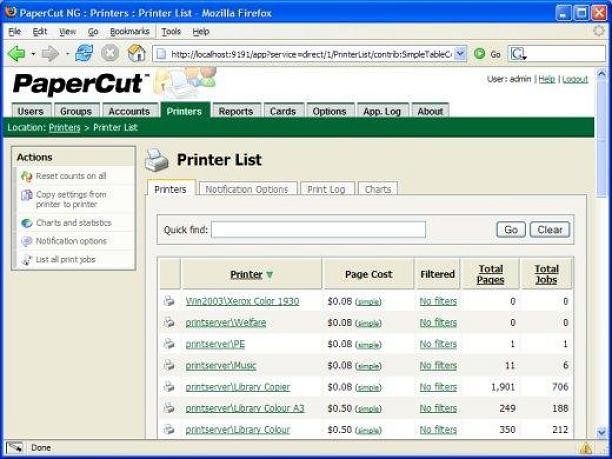Click the Logout link

[x=575, y=79]
